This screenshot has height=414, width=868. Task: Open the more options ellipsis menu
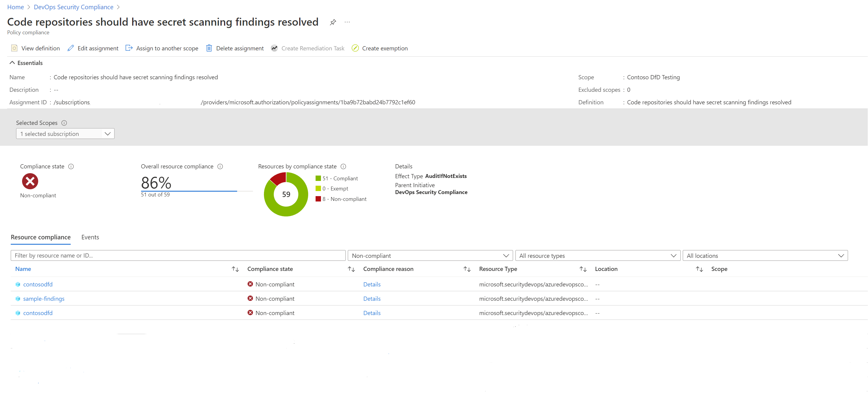click(x=347, y=22)
